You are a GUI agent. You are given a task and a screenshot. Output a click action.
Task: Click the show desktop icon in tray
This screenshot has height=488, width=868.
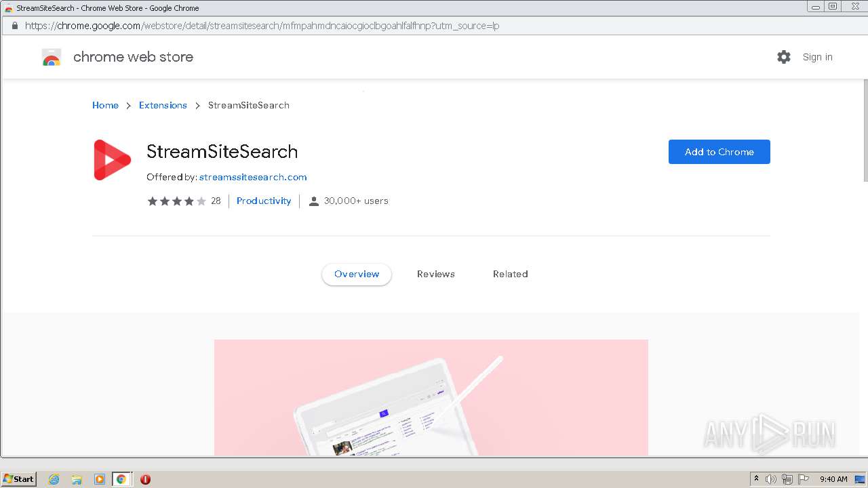click(861, 479)
